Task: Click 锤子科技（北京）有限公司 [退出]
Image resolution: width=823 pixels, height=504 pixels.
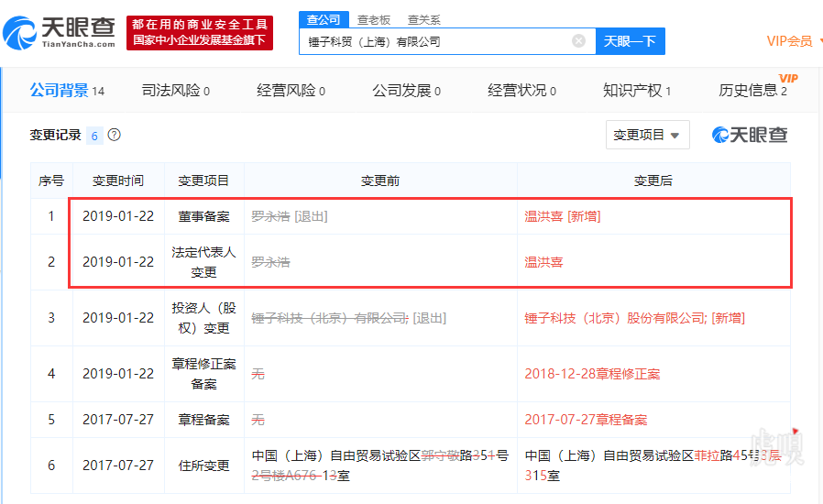Action: [x=348, y=318]
